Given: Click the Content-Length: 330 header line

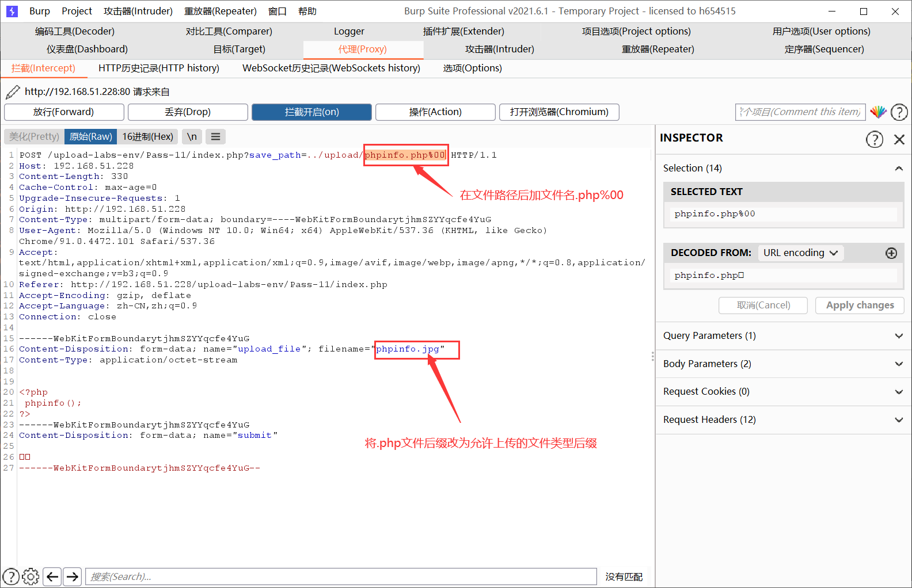Looking at the screenshot, I should pos(74,177).
